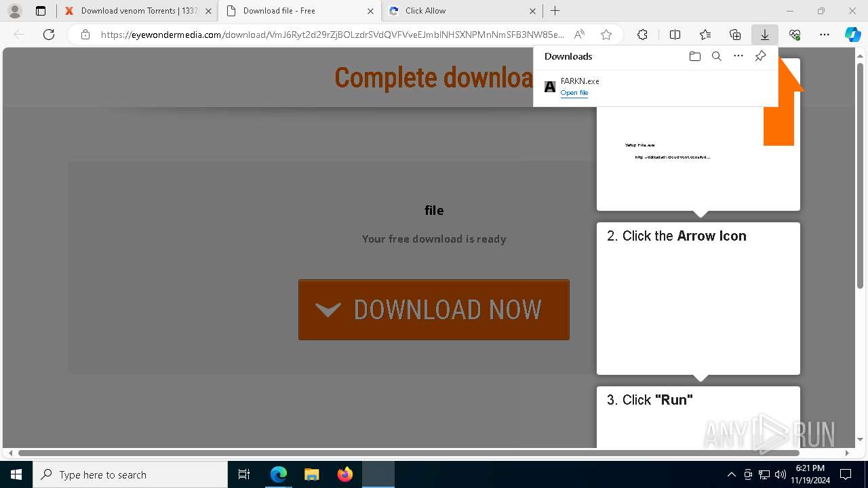Image resolution: width=868 pixels, height=488 pixels.
Task: Open the Extensions puzzle icon
Action: tap(642, 35)
